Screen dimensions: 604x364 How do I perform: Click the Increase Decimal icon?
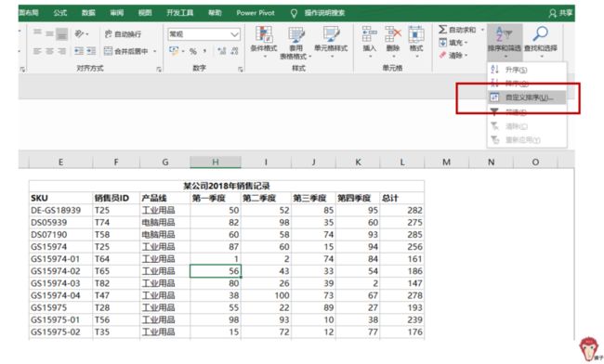coord(221,51)
